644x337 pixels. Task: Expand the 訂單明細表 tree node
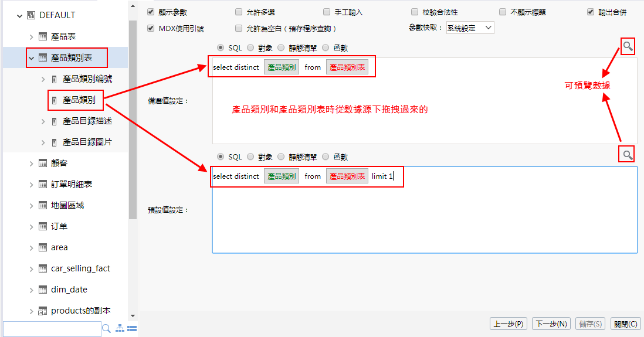(x=32, y=185)
